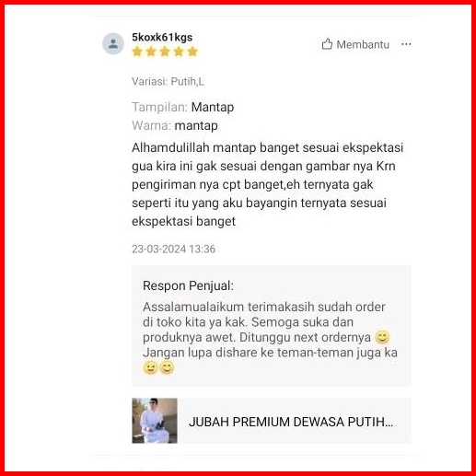This screenshot has height=476, width=476.
Task: Click the review text starting 'Alhamdulillah mantap'
Action: click(x=267, y=184)
